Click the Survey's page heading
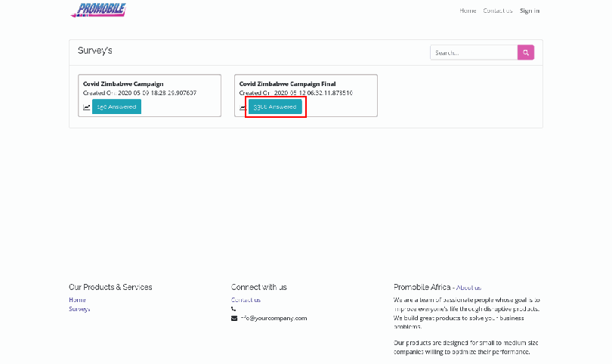This screenshot has width=612, height=364. [95, 51]
